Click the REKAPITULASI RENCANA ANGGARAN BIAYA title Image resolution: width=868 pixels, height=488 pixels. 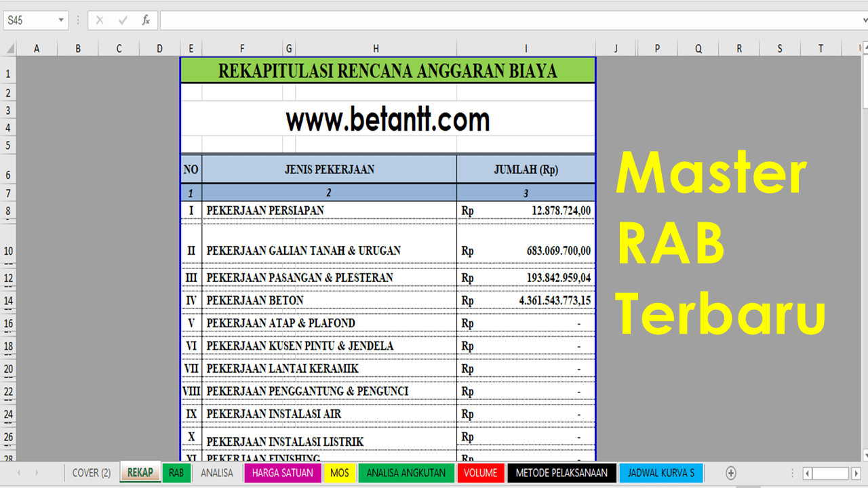pyautogui.click(x=387, y=70)
